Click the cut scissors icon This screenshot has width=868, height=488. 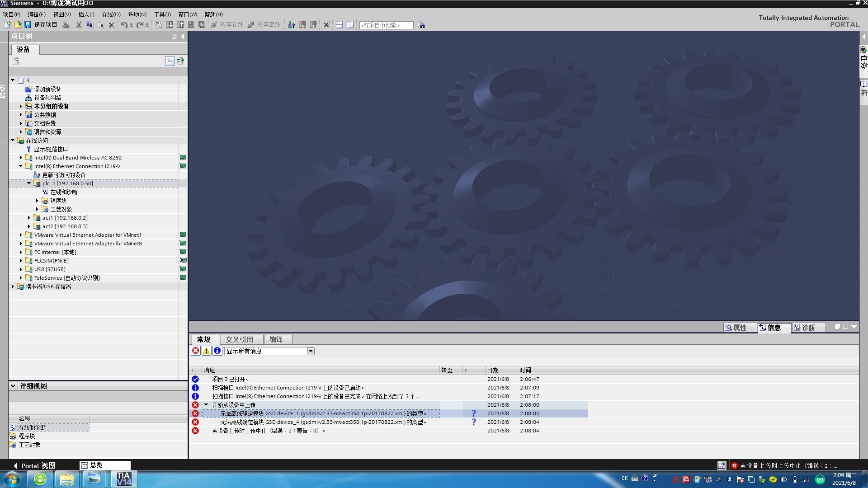[x=79, y=25]
